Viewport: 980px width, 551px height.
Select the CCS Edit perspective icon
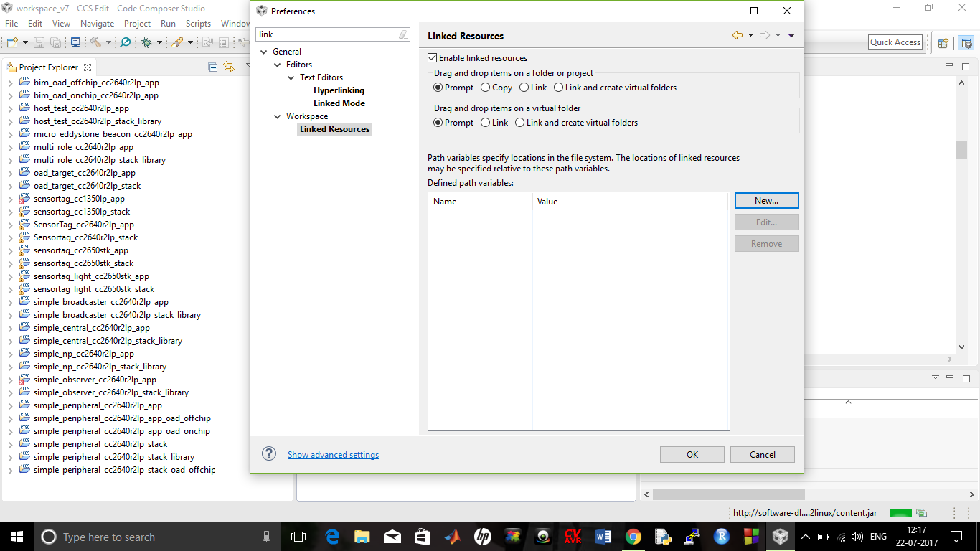click(x=966, y=42)
